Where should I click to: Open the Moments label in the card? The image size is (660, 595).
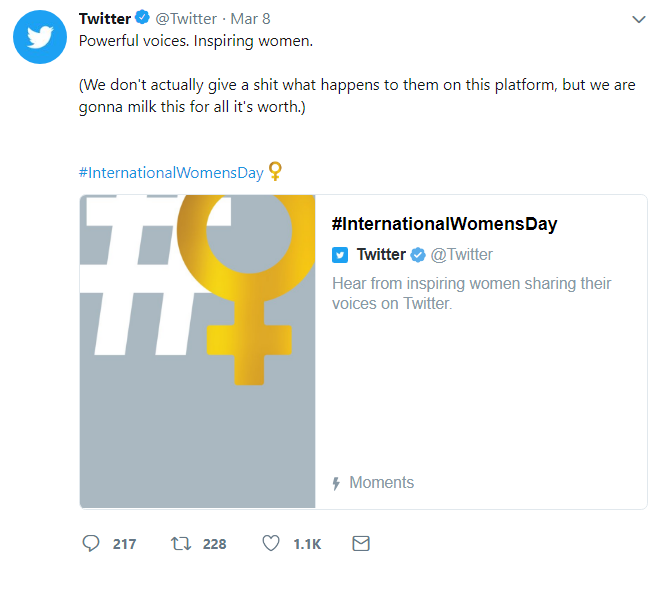pyautogui.click(x=382, y=482)
